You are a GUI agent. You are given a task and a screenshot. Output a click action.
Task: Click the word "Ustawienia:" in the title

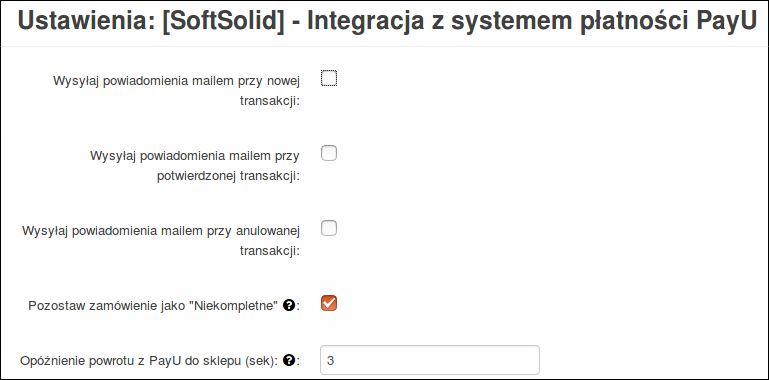87,24
